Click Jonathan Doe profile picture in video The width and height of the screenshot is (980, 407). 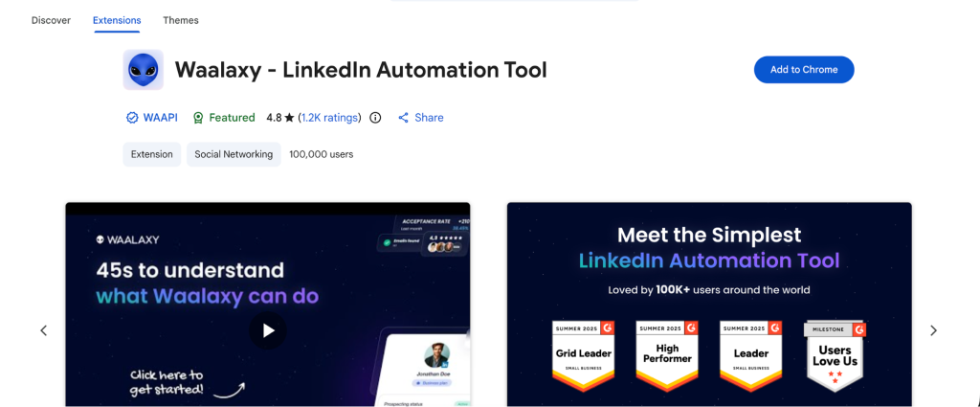click(436, 355)
